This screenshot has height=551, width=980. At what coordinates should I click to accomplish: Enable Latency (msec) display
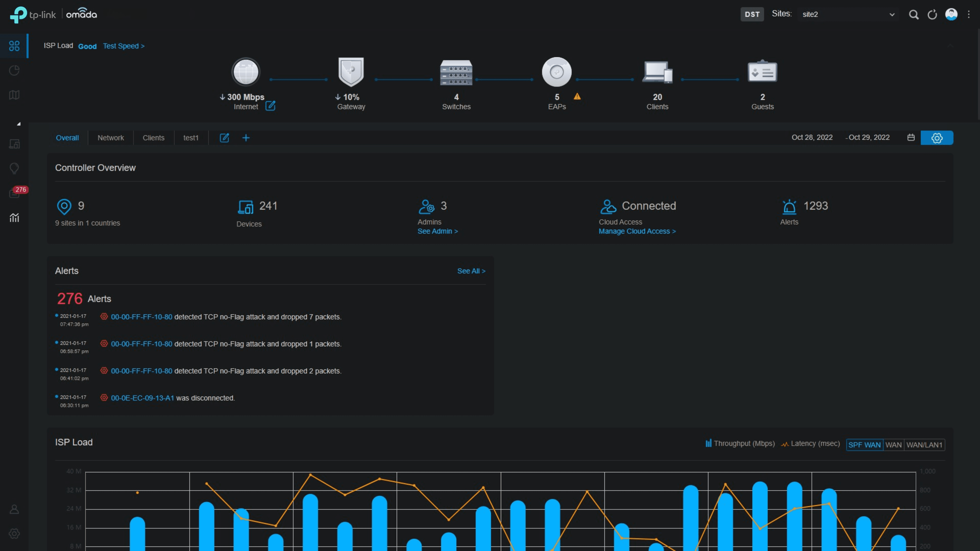(x=810, y=443)
